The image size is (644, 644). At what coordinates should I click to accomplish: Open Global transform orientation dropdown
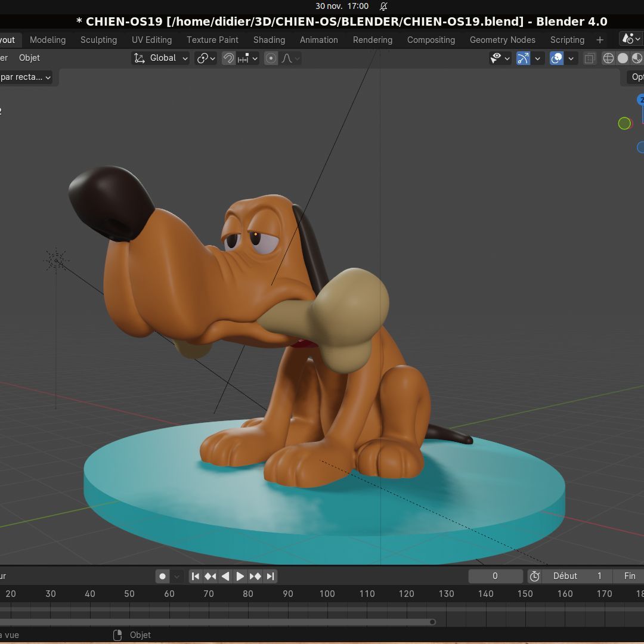pyautogui.click(x=161, y=58)
